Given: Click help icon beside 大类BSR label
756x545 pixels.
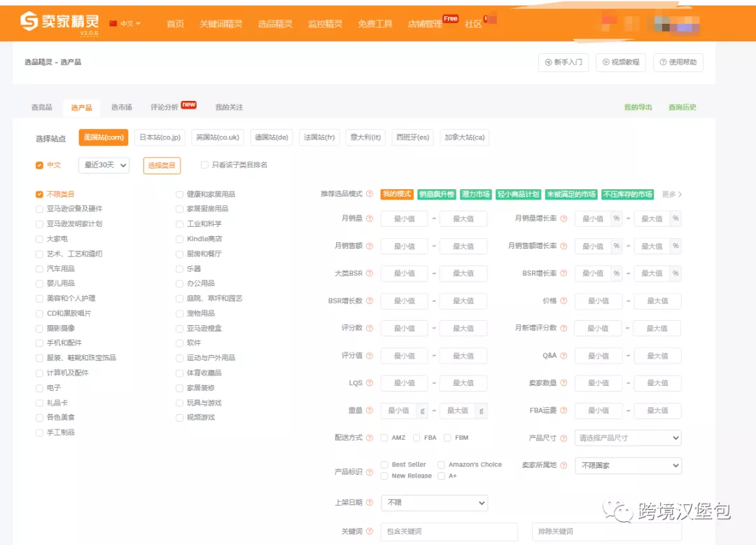Looking at the screenshot, I should pyautogui.click(x=369, y=273).
